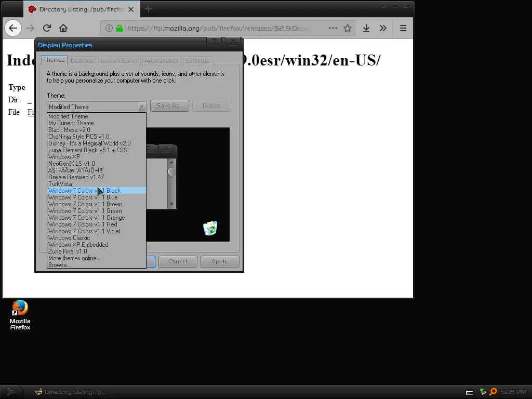532x399 pixels.
Task: Choose More themes online option
Action: click(x=97, y=258)
